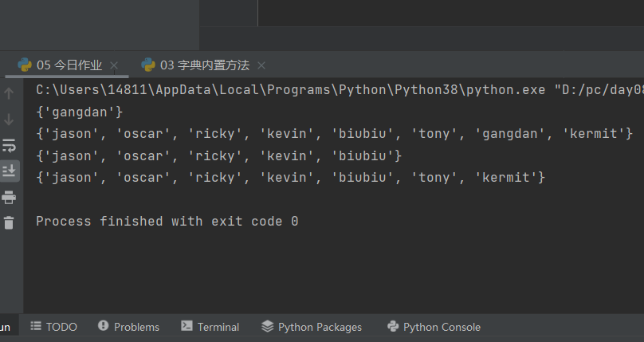Click the {'gangdan'} output line

tap(80, 112)
